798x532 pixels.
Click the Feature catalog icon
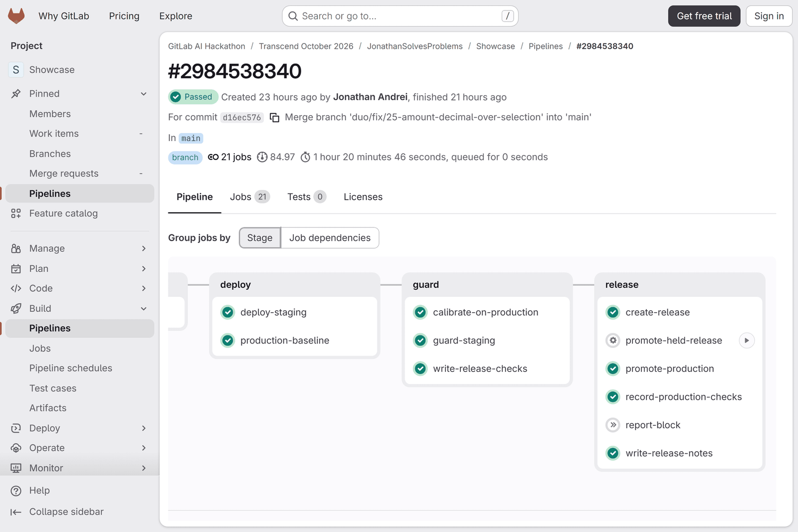pyautogui.click(x=16, y=213)
